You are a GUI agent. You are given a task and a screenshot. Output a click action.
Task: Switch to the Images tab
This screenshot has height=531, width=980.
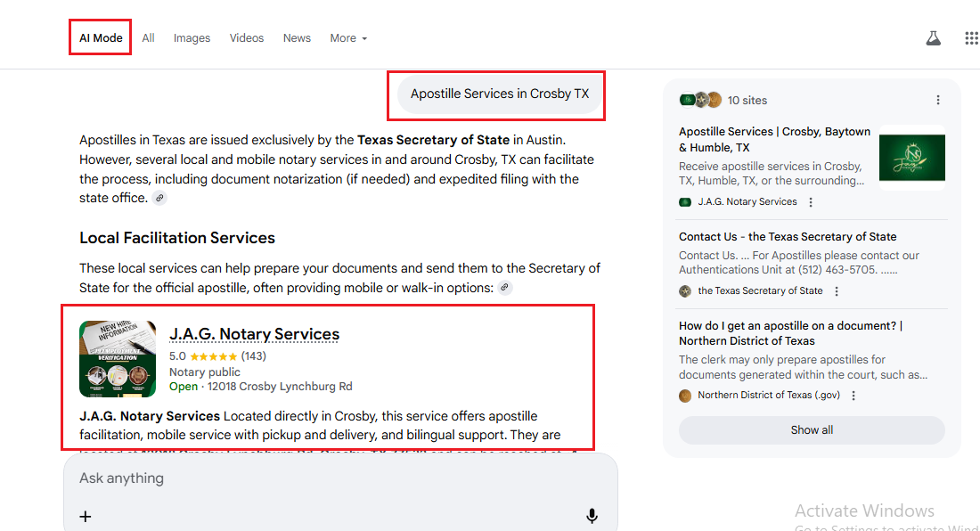tap(192, 38)
